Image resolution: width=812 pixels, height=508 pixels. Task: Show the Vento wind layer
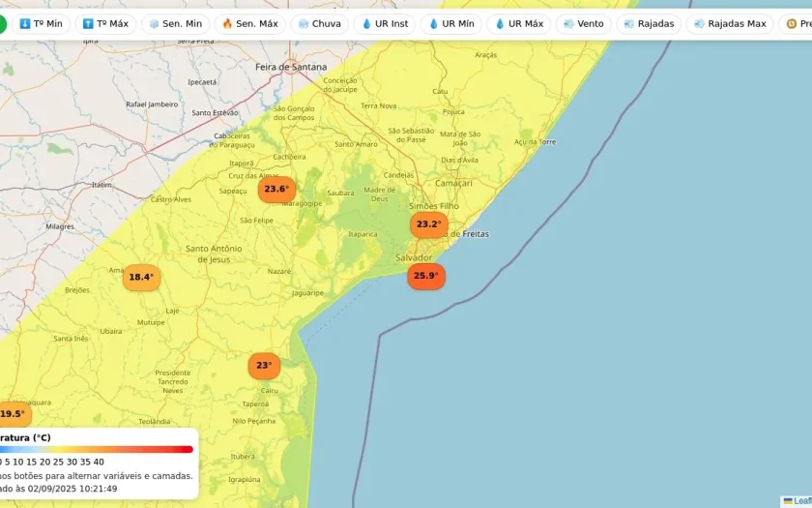(584, 24)
